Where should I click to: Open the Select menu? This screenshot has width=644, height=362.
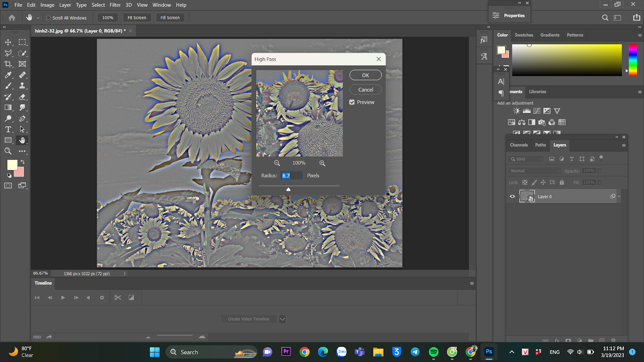click(x=98, y=5)
